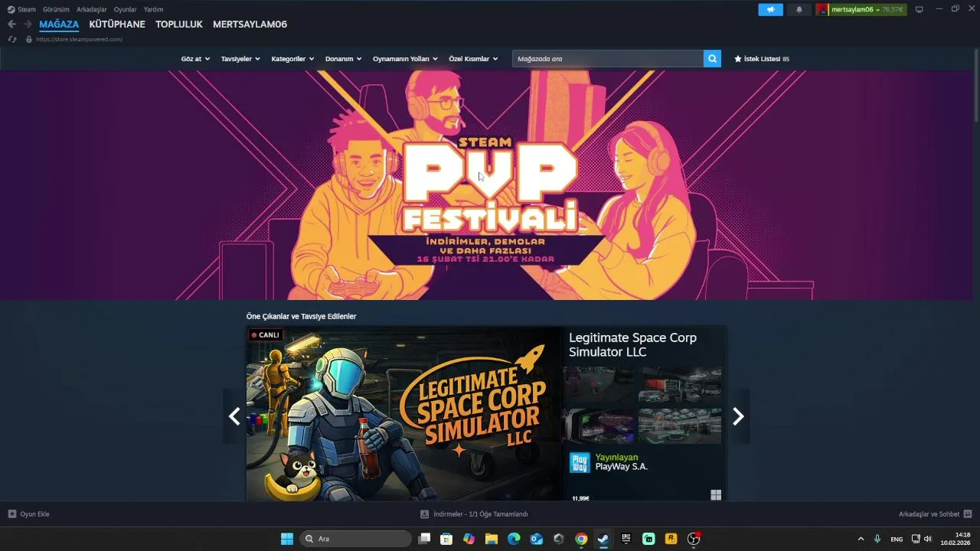Open the Görünüm menu
The image size is (980, 551).
[56, 9]
